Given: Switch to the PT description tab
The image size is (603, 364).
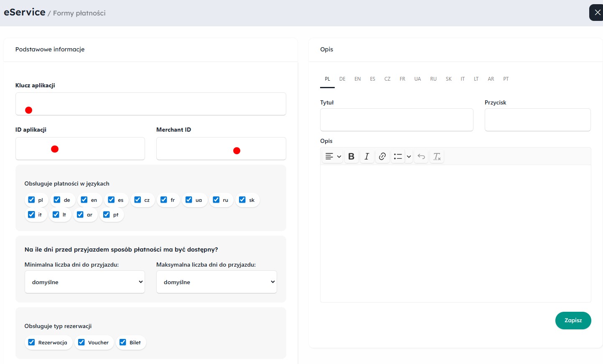Looking at the screenshot, I should coord(506,79).
